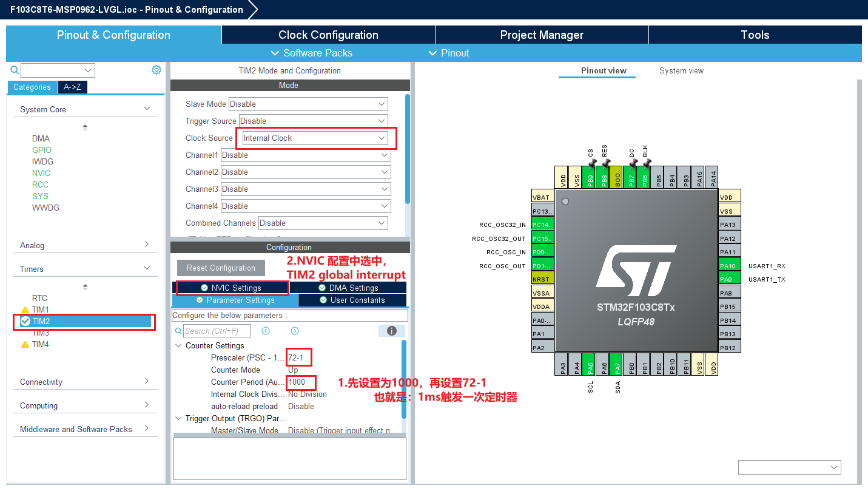The width and height of the screenshot is (868, 491).
Task: Open the bottom-right pinout search dropdown
Action: [x=789, y=467]
